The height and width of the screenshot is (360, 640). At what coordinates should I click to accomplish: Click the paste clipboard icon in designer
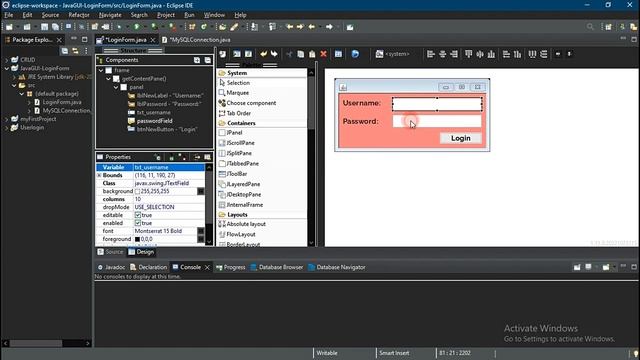coord(312,54)
